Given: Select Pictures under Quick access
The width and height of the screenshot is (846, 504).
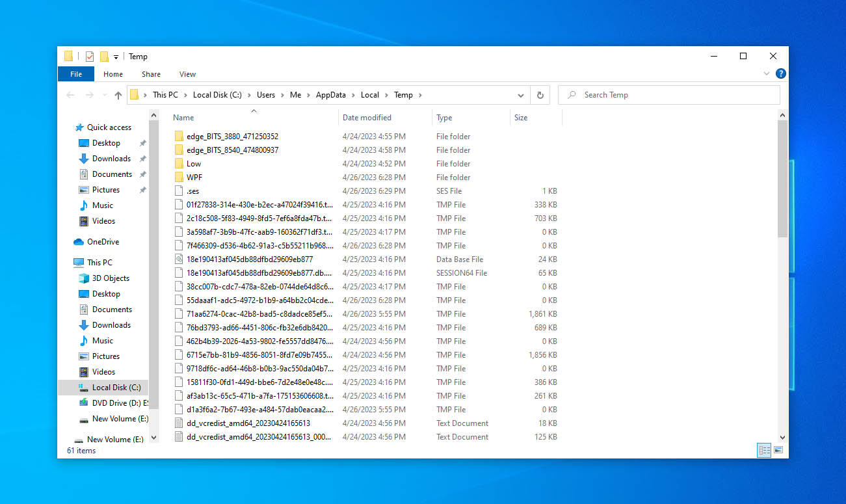Looking at the screenshot, I should [106, 190].
